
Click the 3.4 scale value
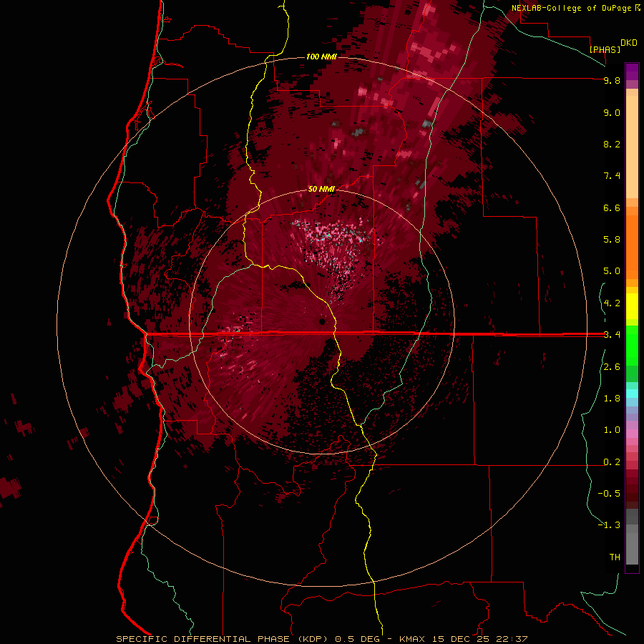[612, 335]
